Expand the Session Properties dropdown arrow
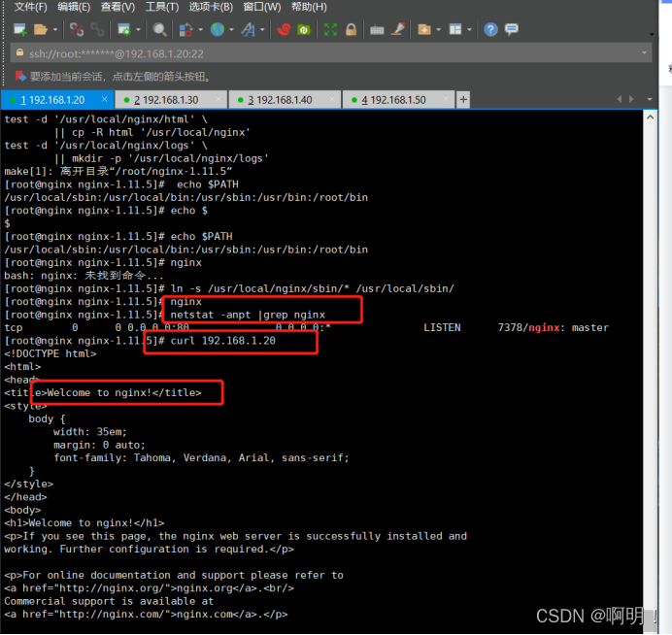This screenshot has height=635, width=672. pyautogui.click(x=138, y=30)
